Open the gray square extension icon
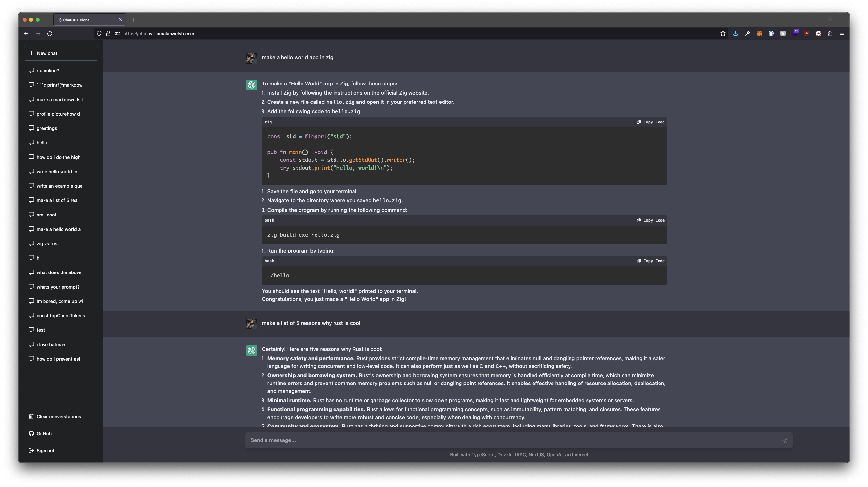868x487 pixels. (783, 34)
